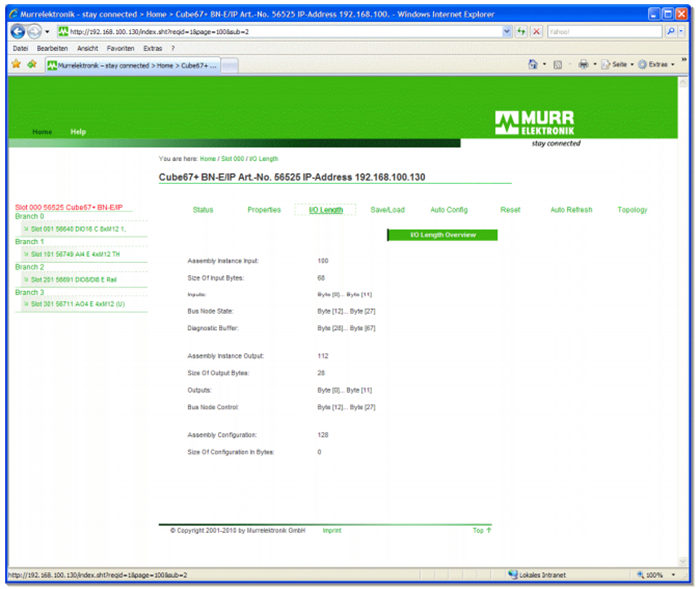Open the Properties tab

(x=264, y=210)
